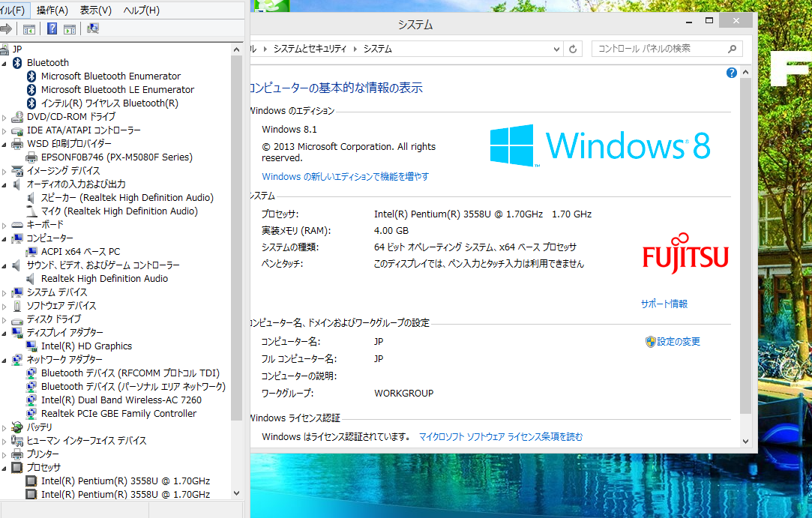Open the 表示(V) menu

point(96,10)
